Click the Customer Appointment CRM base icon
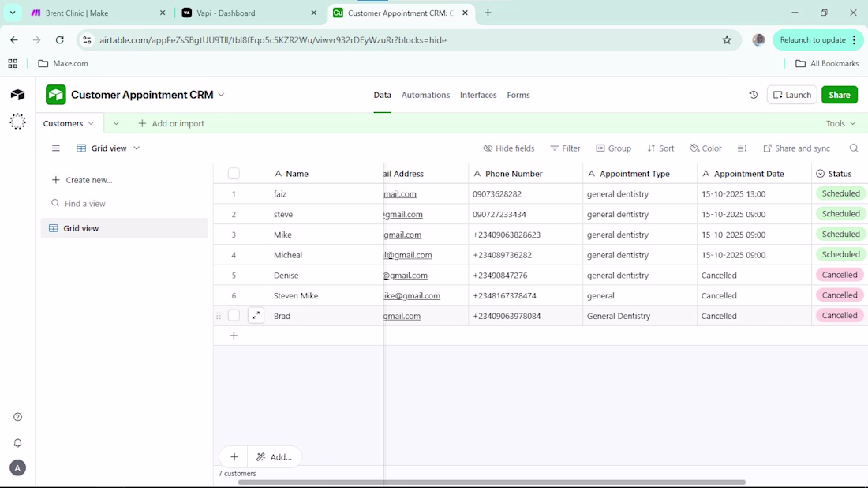868x488 pixels. pyautogui.click(x=56, y=95)
